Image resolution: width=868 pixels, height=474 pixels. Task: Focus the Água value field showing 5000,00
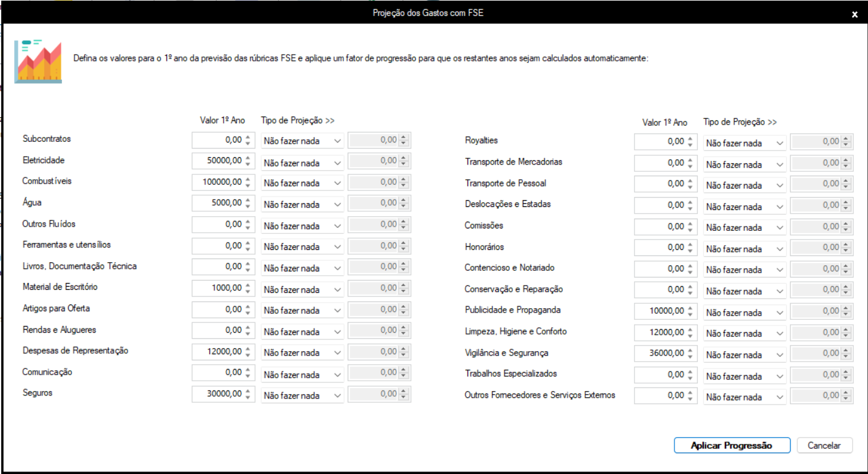coord(223,203)
